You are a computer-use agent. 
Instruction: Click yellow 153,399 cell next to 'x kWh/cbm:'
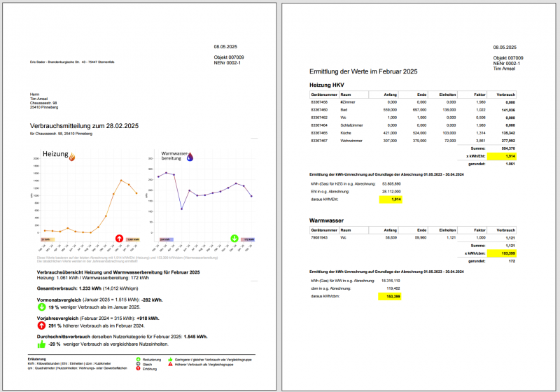coord(502,253)
